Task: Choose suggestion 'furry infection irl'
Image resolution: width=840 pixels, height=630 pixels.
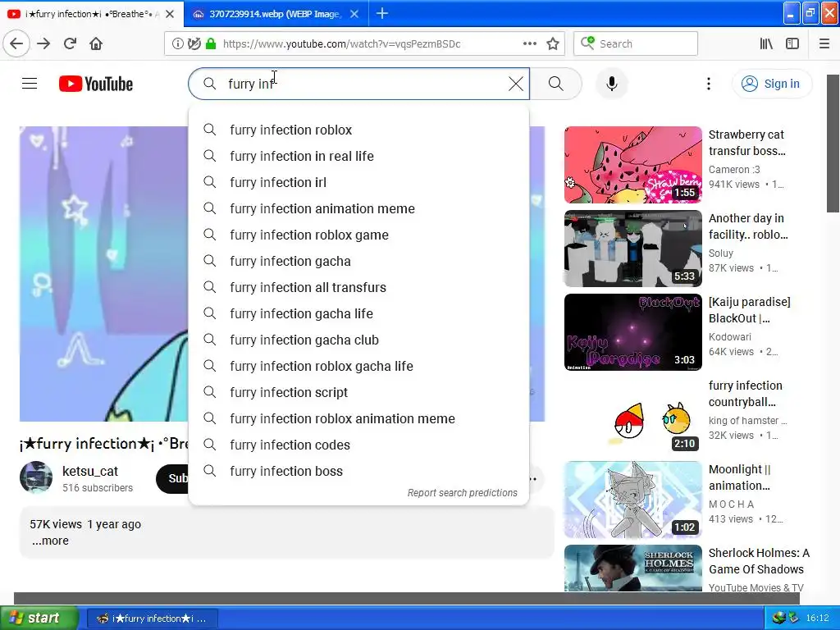Action: point(358,182)
